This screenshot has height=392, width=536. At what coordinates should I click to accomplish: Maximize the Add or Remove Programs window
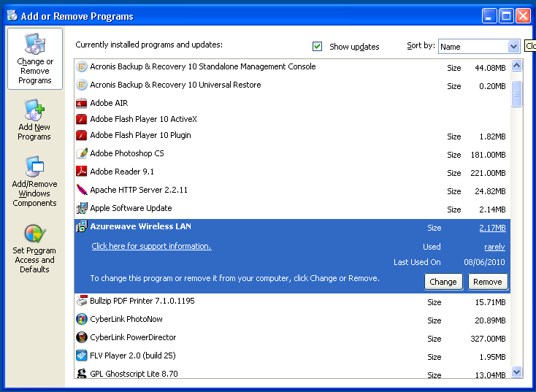[x=506, y=16]
